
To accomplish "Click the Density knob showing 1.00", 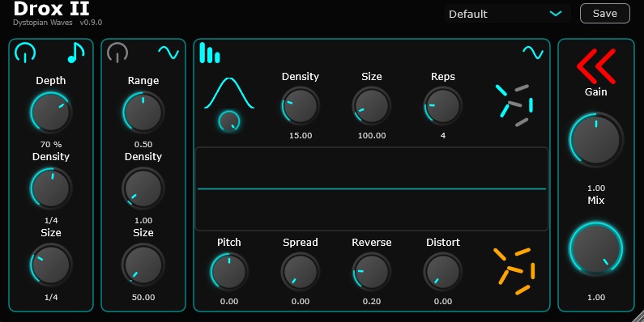I will pos(143,188).
